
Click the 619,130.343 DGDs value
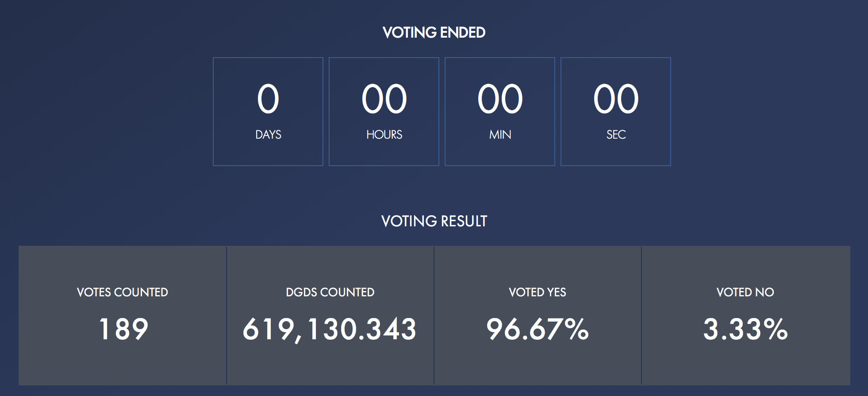330,330
